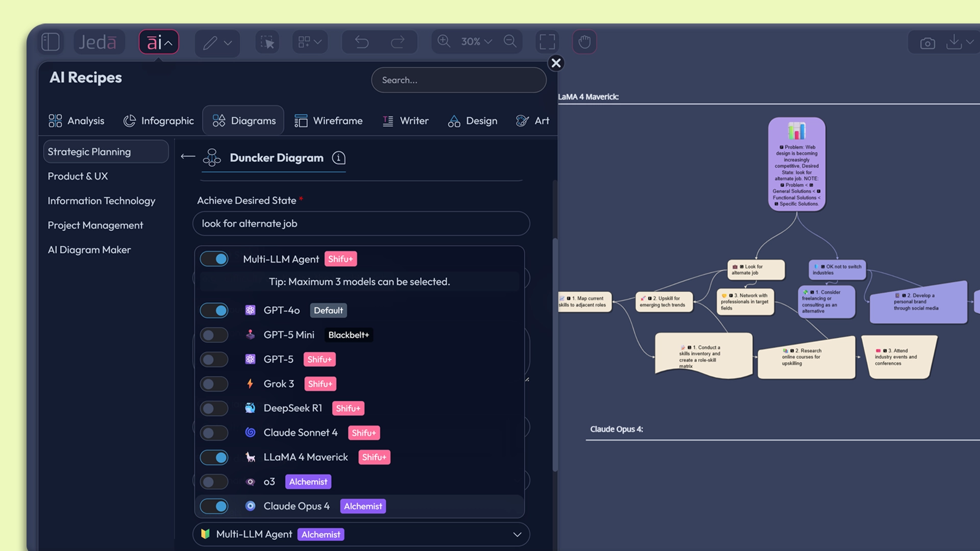Switch to the Infographic tab
980x551 pixels.
pyautogui.click(x=159, y=120)
